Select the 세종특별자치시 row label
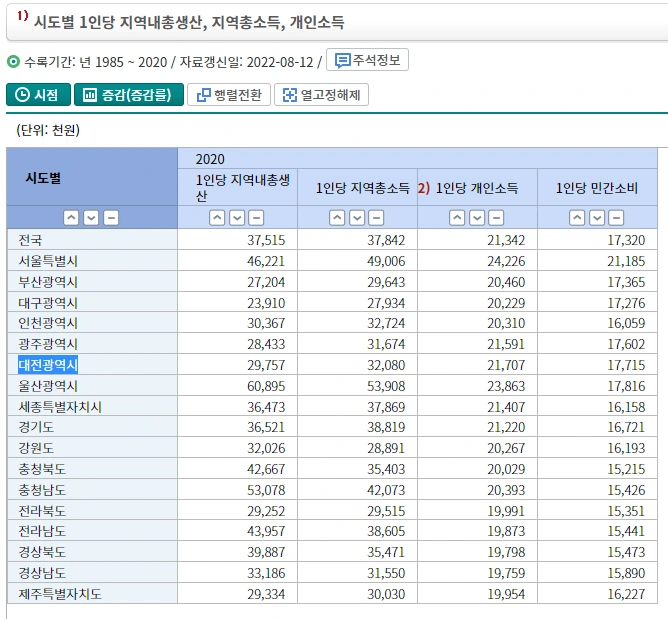The image size is (668, 619). (60, 407)
